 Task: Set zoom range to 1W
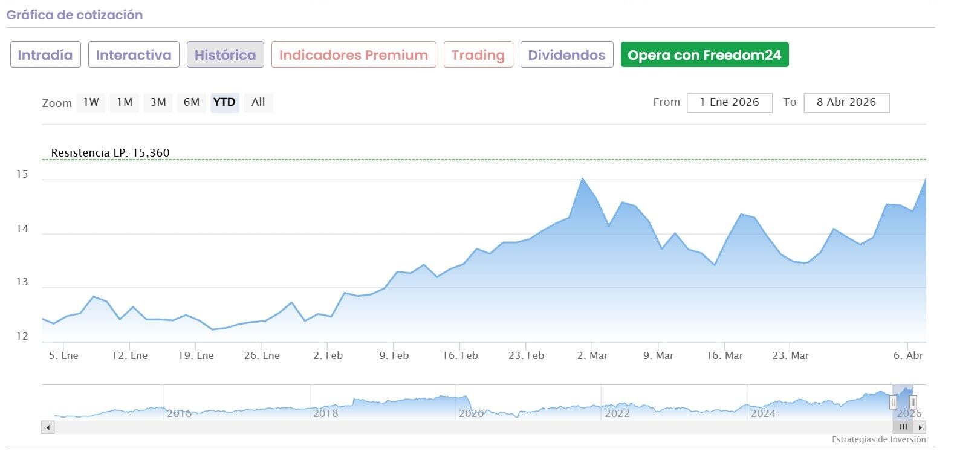[x=91, y=102]
